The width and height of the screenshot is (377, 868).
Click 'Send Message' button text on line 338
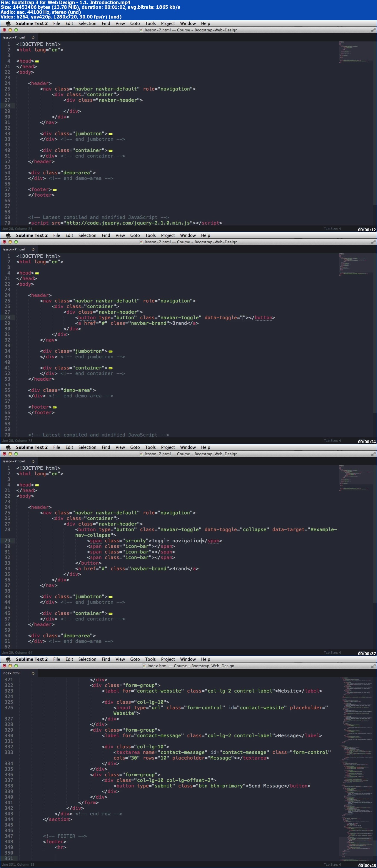266,785
